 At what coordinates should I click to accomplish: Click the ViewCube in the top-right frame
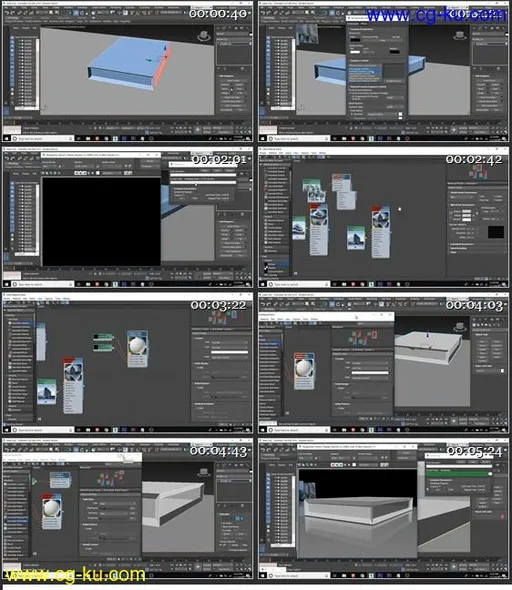(x=459, y=36)
